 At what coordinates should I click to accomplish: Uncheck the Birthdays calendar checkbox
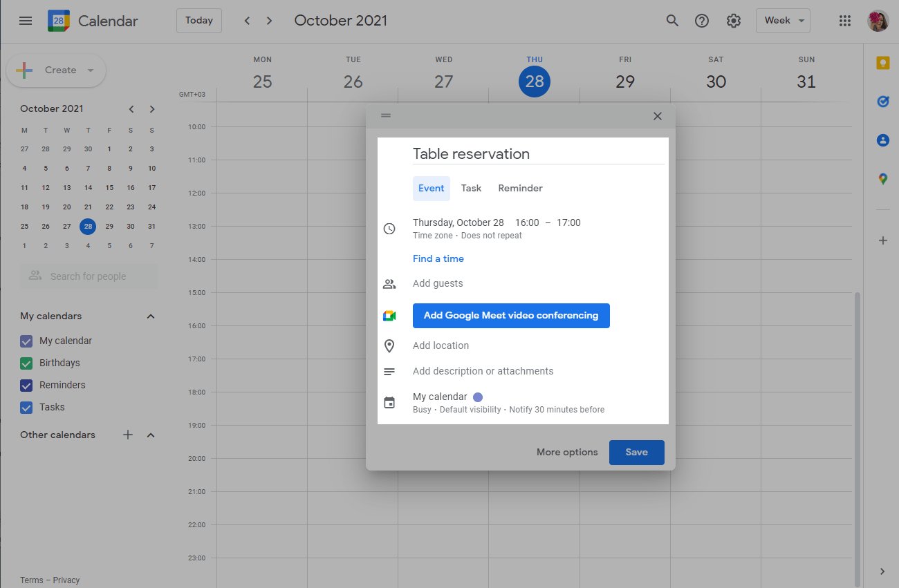coord(26,363)
